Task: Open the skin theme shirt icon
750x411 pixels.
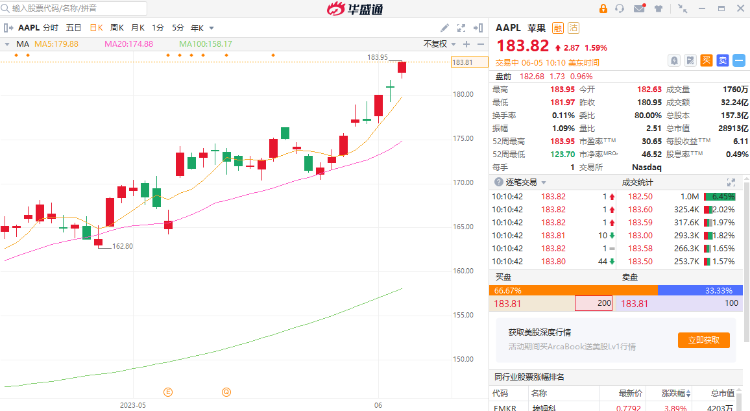Action: click(x=659, y=9)
